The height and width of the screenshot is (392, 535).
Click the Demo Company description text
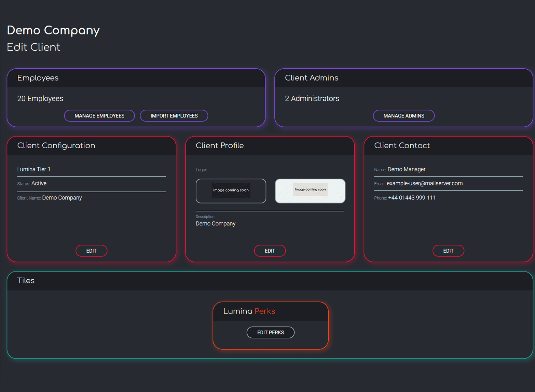point(216,224)
